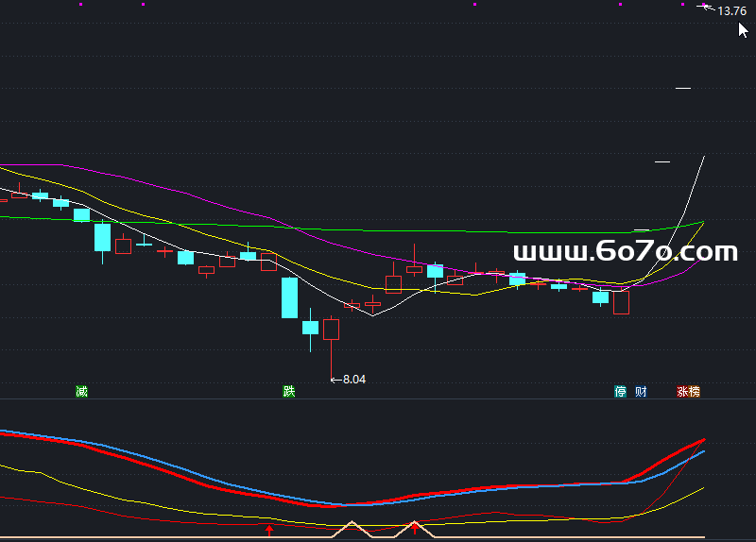756x542 pixels.
Task: Select the large cyan candle above 跌 marker
Action: 289,297
